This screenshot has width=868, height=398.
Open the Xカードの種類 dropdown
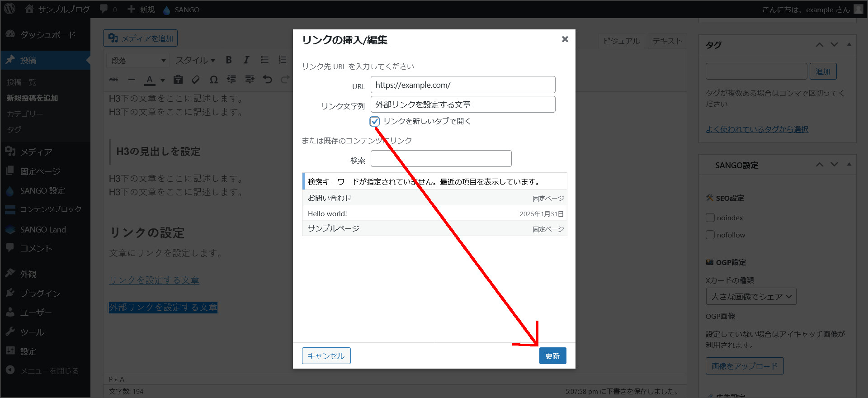point(751,297)
